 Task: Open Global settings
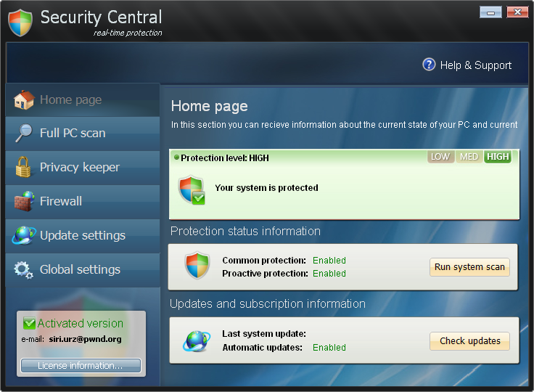coord(83,269)
